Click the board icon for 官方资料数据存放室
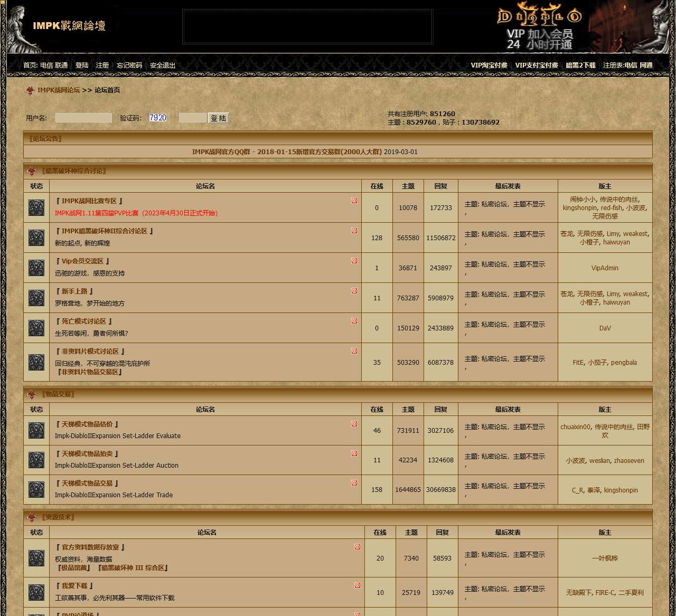 (36, 558)
